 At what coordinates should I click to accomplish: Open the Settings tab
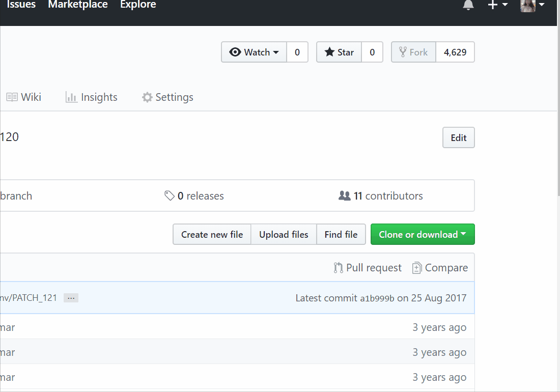(167, 97)
